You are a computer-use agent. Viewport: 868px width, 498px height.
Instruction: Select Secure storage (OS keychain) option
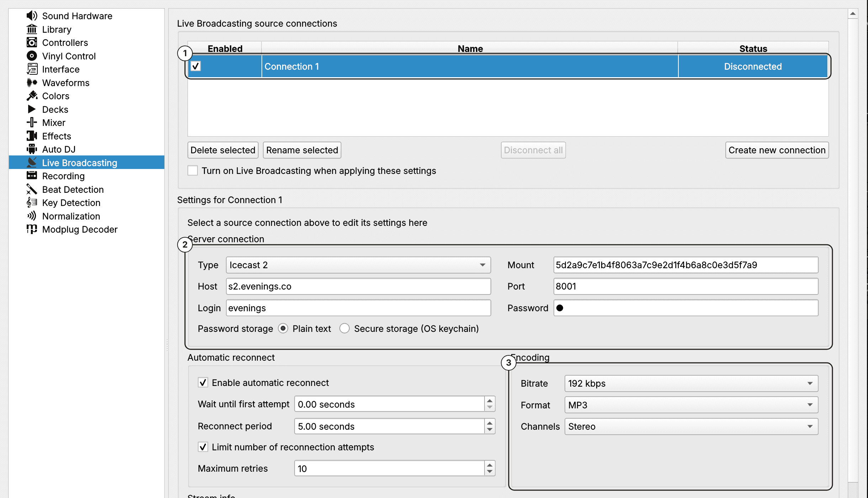point(344,328)
